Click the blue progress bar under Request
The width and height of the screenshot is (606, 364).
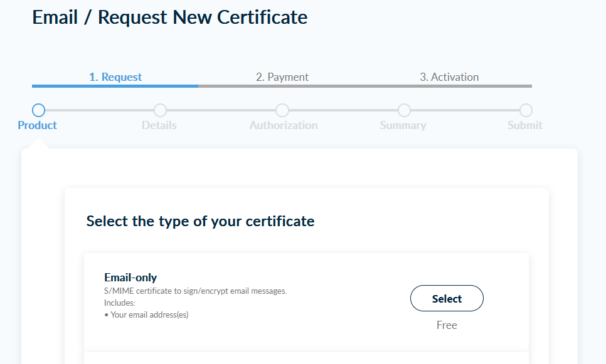115,86
